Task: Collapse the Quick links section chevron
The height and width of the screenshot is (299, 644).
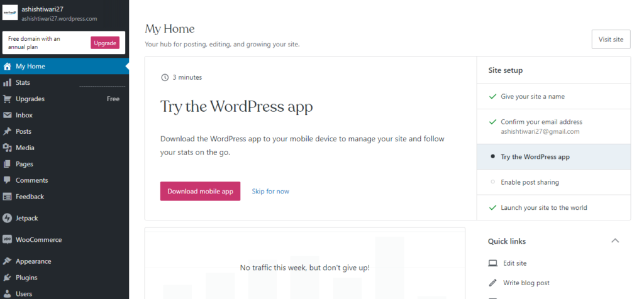Action: coord(615,241)
